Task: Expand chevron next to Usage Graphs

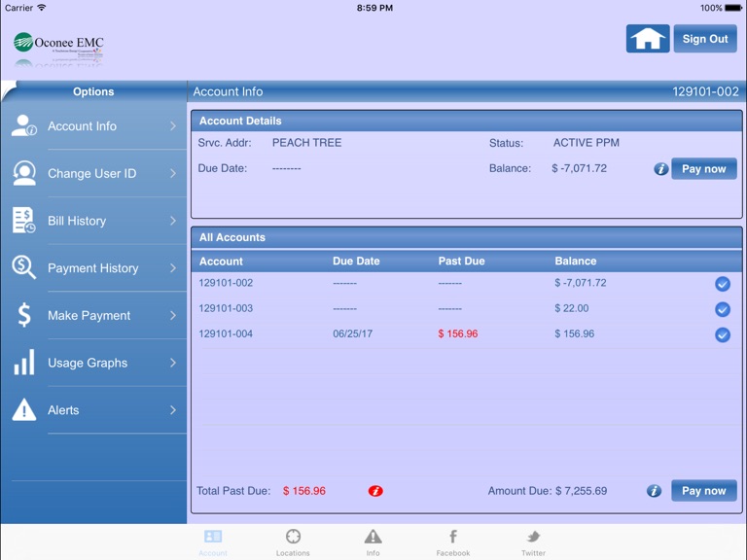Action: [173, 363]
